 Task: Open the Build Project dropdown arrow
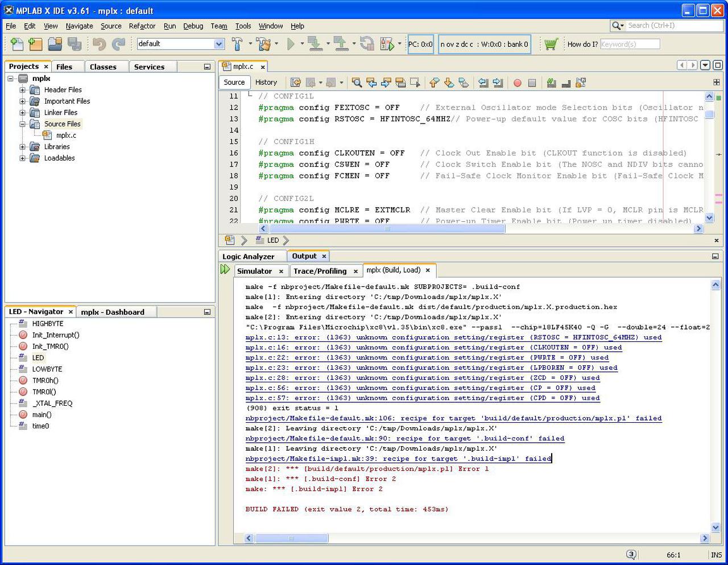click(x=250, y=44)
